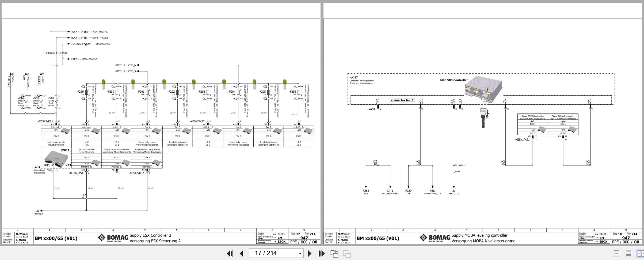The width and height of the screenshot is (644, 260).
Task: Go to the previous page
Action: 241,253
